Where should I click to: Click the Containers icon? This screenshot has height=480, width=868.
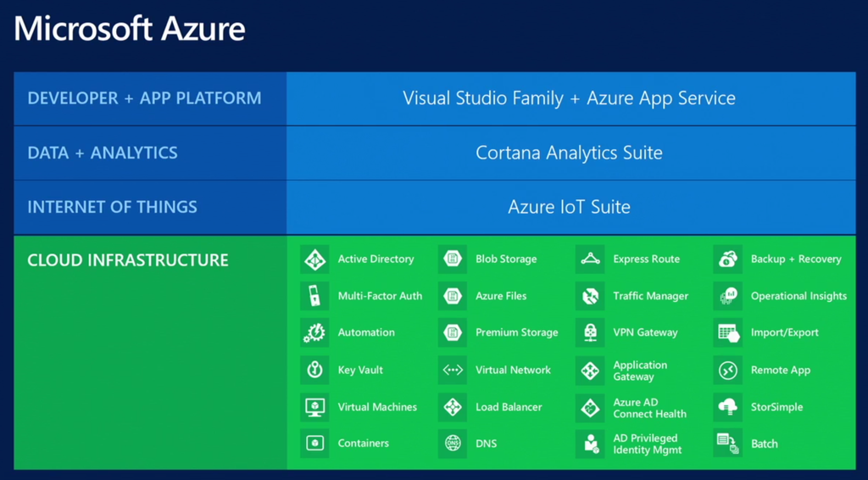tap(314, 444)
